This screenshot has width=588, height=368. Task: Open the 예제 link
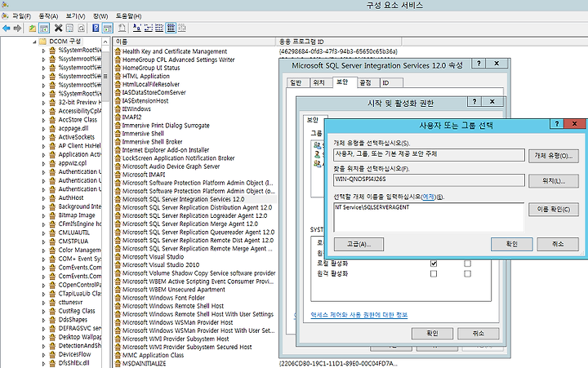pyautogui.click(x=428, y=197)
